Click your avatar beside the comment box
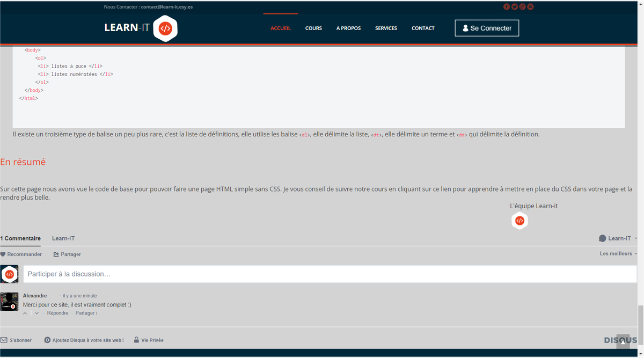 point(9,274)
